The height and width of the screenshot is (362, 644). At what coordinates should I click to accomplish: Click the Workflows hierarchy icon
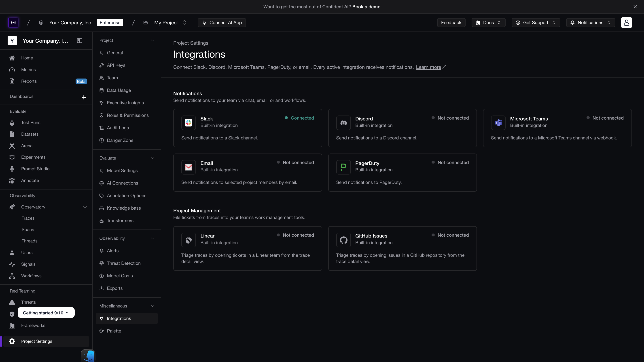(x=12, y=276)
